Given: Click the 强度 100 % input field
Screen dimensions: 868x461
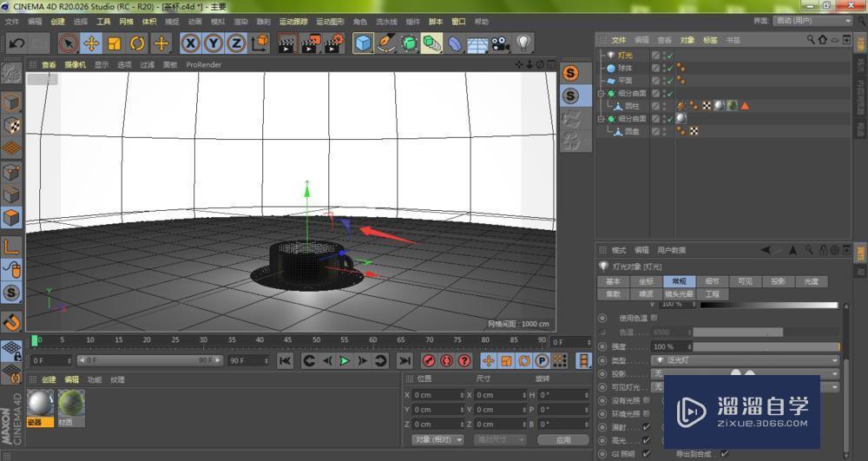Looking at the screenshot, I should 672,347.
